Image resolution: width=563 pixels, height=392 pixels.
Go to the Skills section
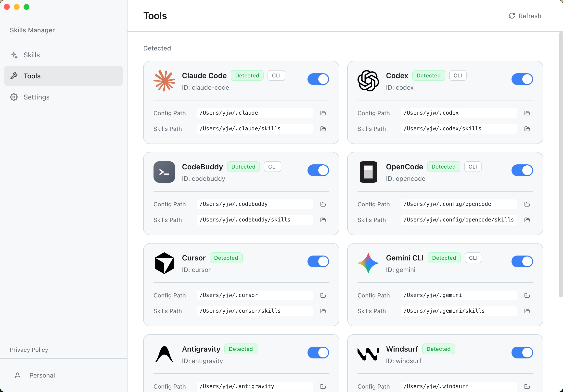(31, 55)
